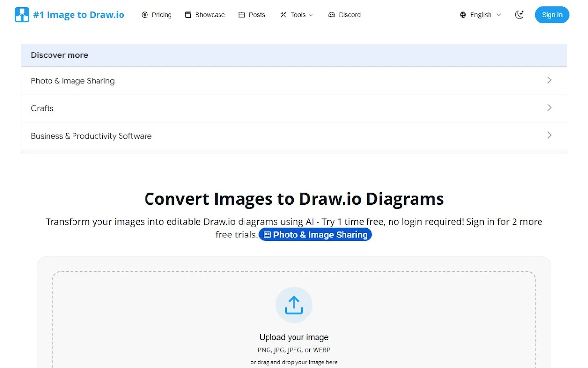Viewport: 588px width, 368px height.
Task: Click the Image to Draw.io logo icon
Action: click(x=22, y=15)
